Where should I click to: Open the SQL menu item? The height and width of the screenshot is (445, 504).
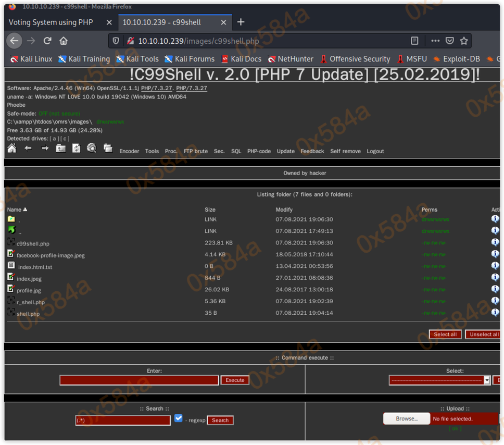click(236, 151)
